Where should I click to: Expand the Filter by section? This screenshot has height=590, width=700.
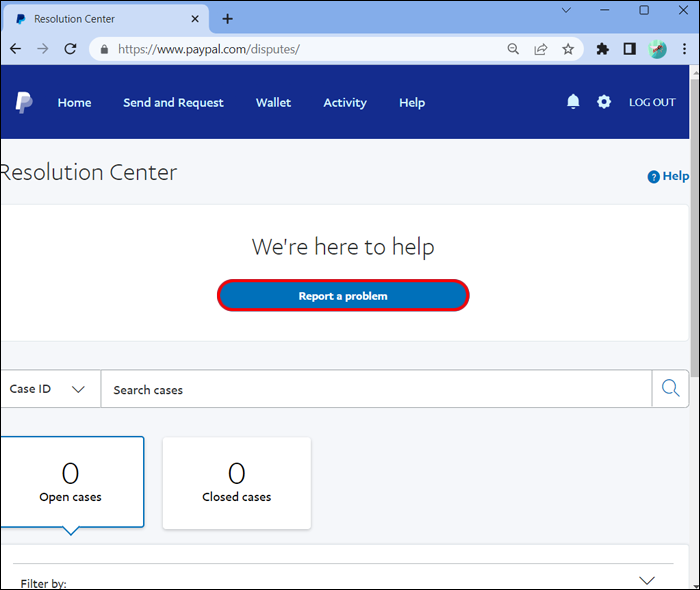pyautogui.click(x=646, y=580)
